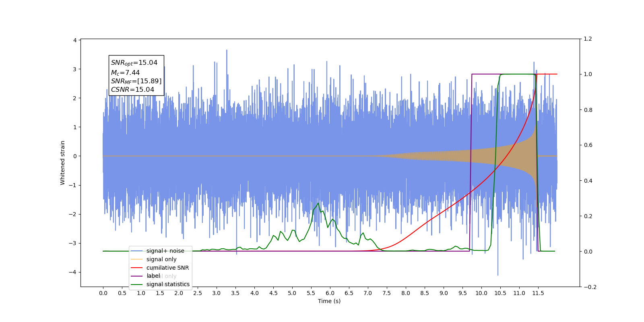
Task: Click the 'Time (s)' x-axis label
Action: (x=329, y=301)
